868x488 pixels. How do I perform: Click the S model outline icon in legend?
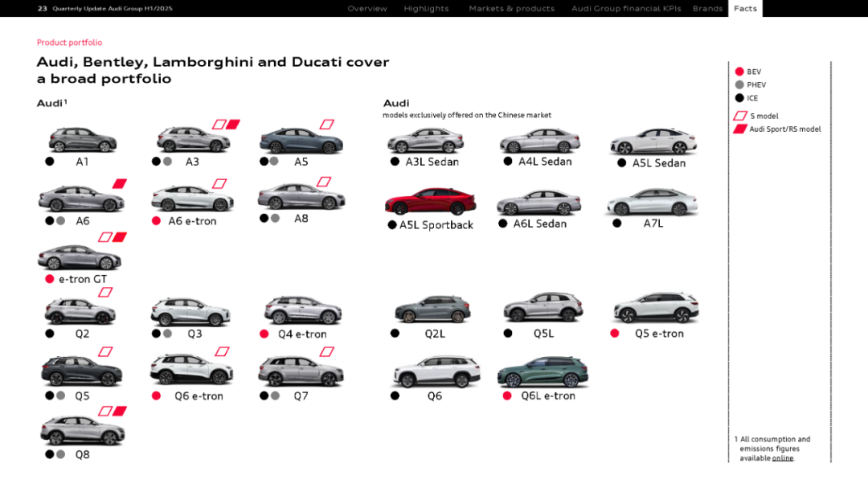(740, 116)
